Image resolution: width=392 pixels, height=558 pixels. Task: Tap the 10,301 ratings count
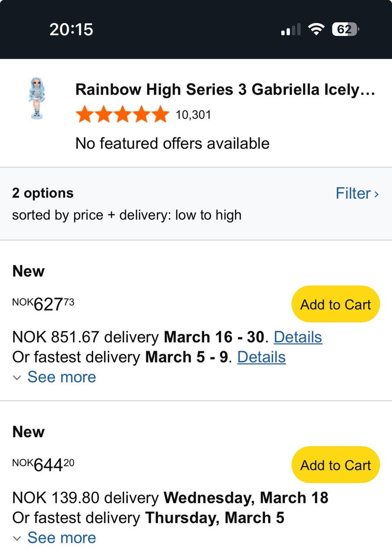(x=193, y=115)
